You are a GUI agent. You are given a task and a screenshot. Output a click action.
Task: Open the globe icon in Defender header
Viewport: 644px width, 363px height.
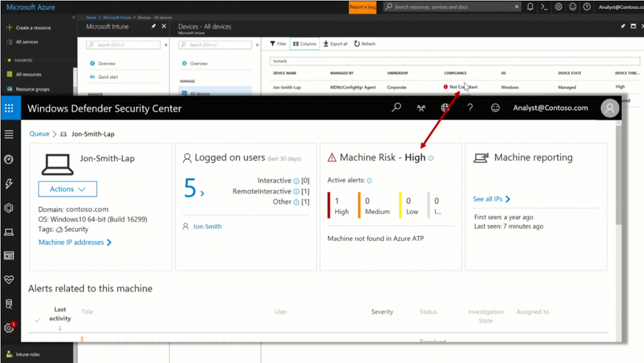(x=445, y=108)
